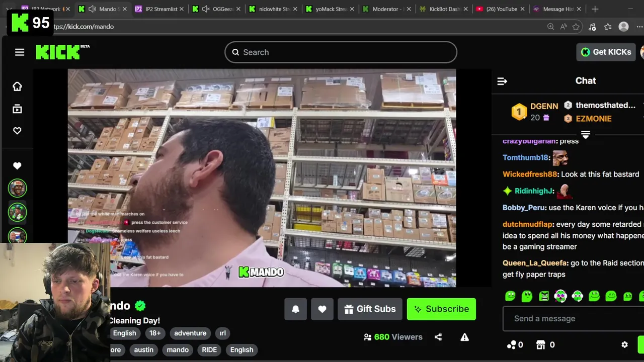Viewport: 644px width, 362px height.
Task: Click the chat leaderboard expand handle
Action: coord(586,135)
